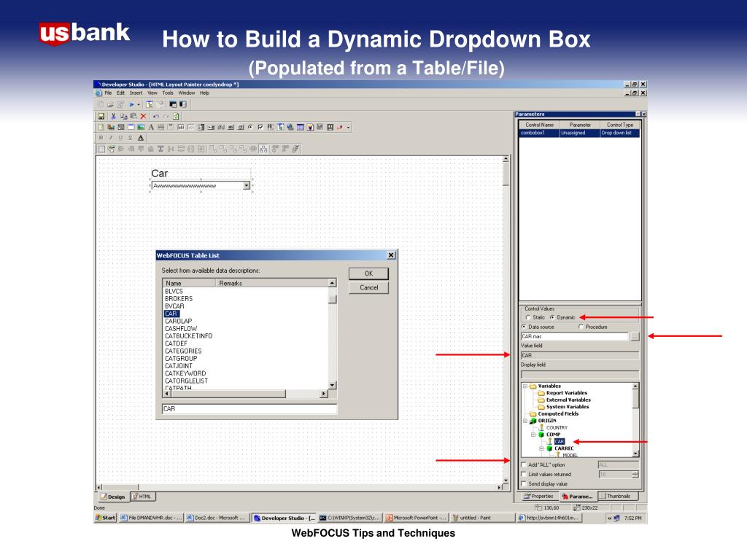The height and width of the screenshot is (560, 747).
Task: Collapse the CARREC segment node
Action: (542, 448)
